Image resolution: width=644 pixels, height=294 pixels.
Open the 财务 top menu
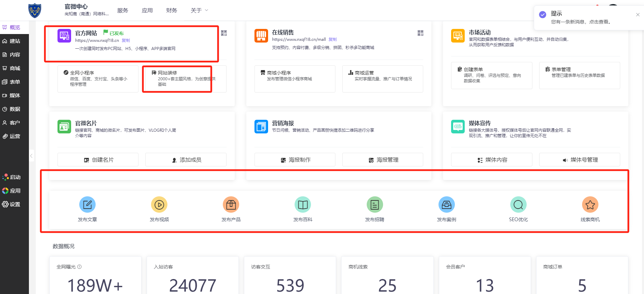pyautogui.click(x=171, y=11)
